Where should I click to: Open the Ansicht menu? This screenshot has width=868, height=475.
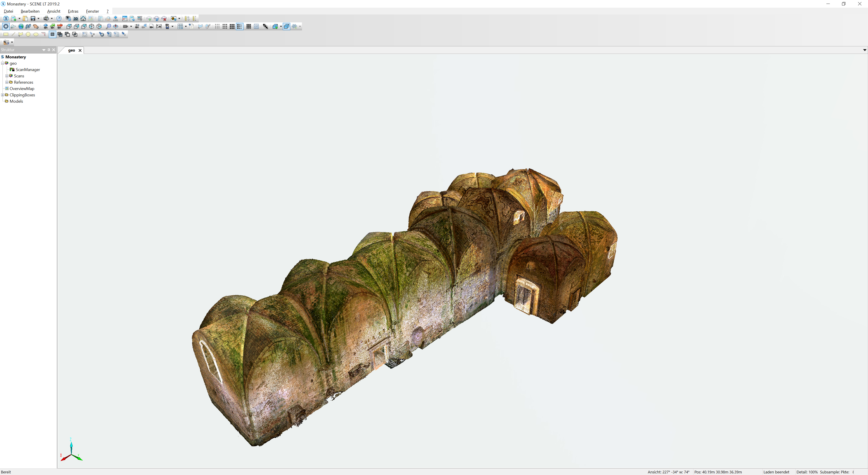54,11
